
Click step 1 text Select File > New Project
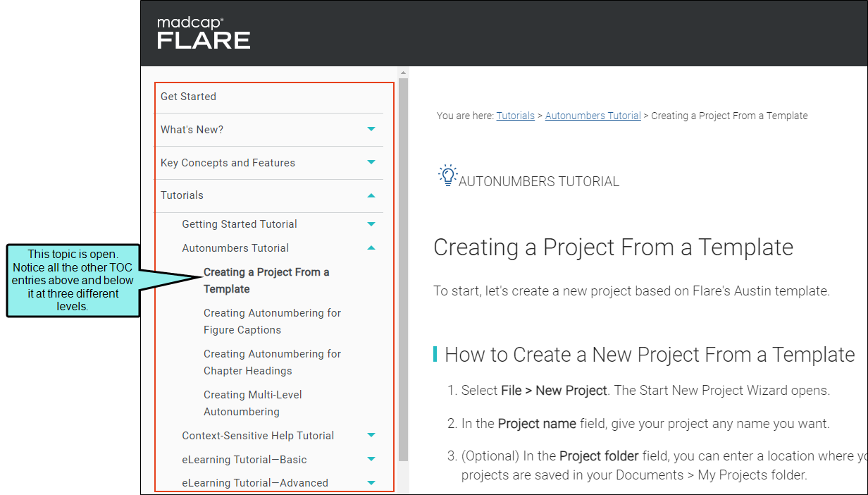[x=646, y=390]
